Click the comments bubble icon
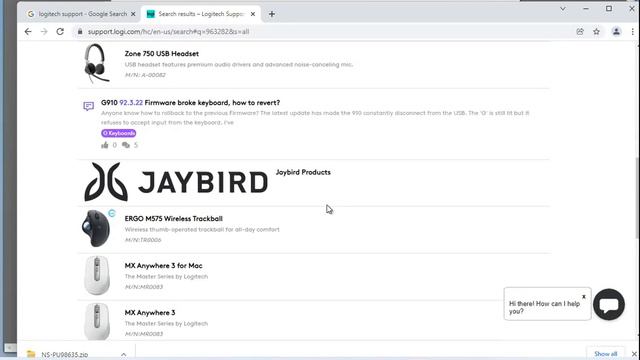640x360 pixels. coord(126,145)
